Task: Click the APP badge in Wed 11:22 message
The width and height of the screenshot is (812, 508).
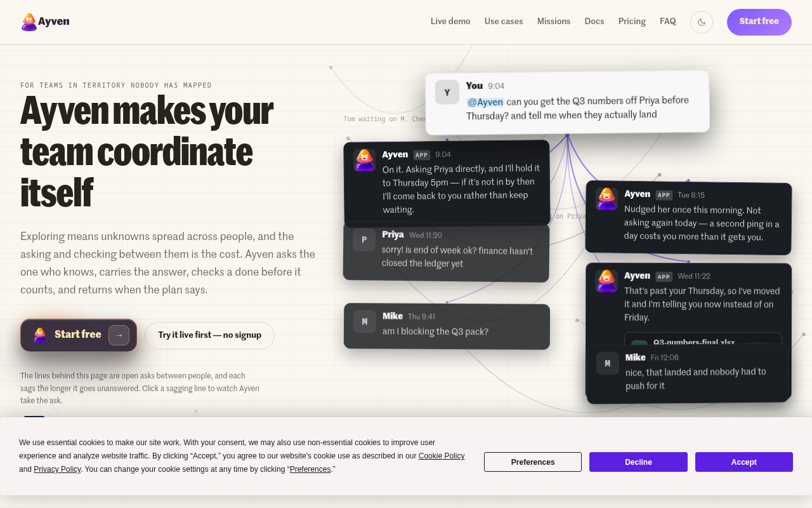Action: pyautogui.click(x=664, y=277)
